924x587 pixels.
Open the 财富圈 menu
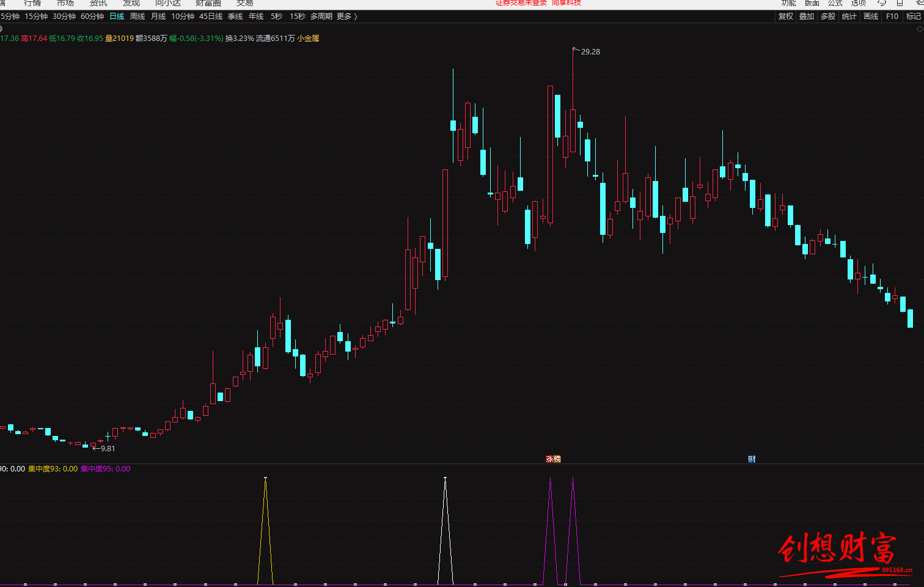(208, 3)
